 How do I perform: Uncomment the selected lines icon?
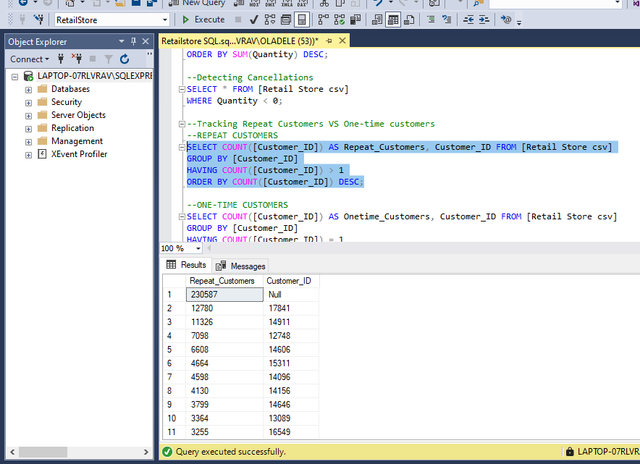point(447,20)
